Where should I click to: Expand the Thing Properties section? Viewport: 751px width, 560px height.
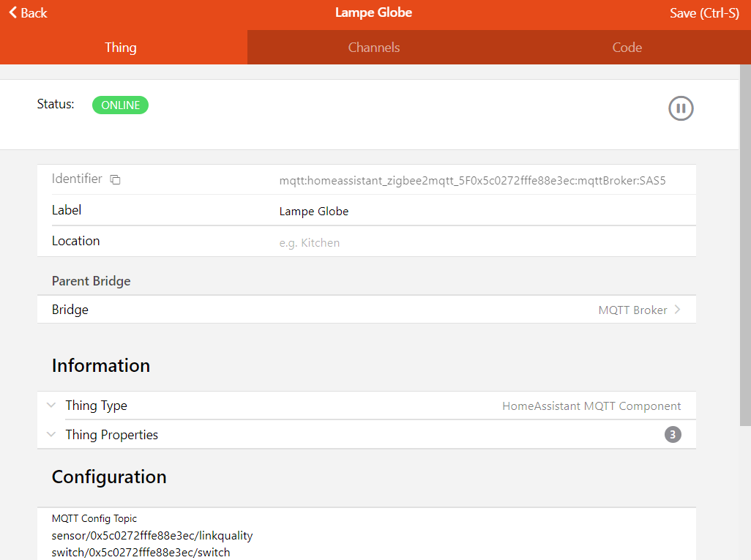click(x=51, y=435)
